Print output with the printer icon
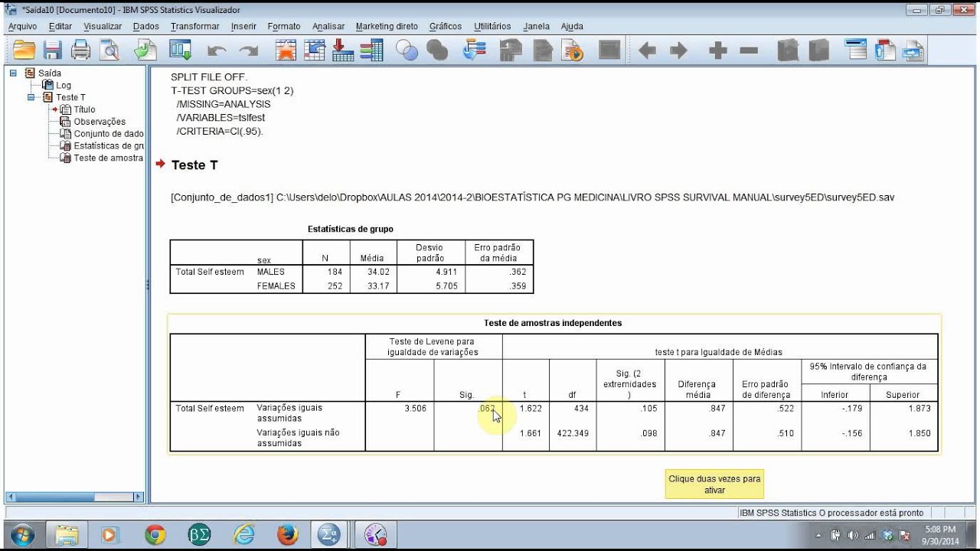The height and width of the screenshot is (551, 980). (81, 51)
